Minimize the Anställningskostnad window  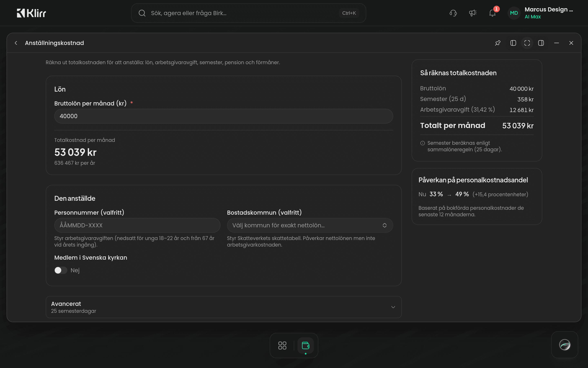pos(556,43)
